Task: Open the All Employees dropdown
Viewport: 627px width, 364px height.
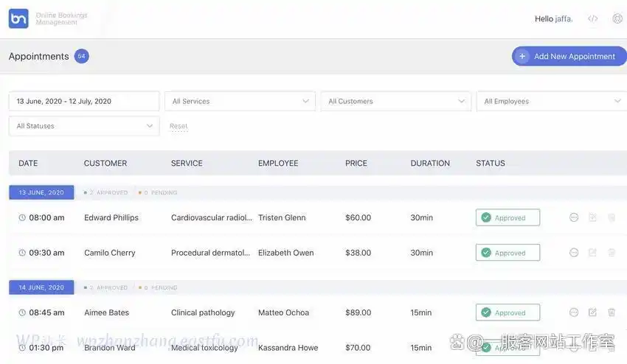Action: point(551,101)
